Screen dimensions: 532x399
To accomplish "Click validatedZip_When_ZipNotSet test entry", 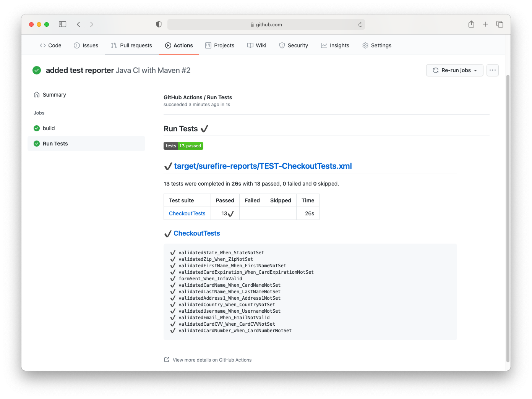I will pos(216,259).
